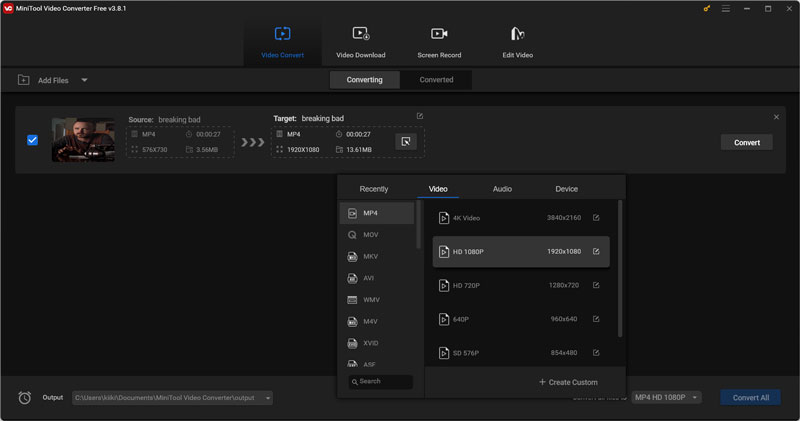Screen dimensions: 800x421
Task: Click the Convert button for breaking bad
Action: 746,142
